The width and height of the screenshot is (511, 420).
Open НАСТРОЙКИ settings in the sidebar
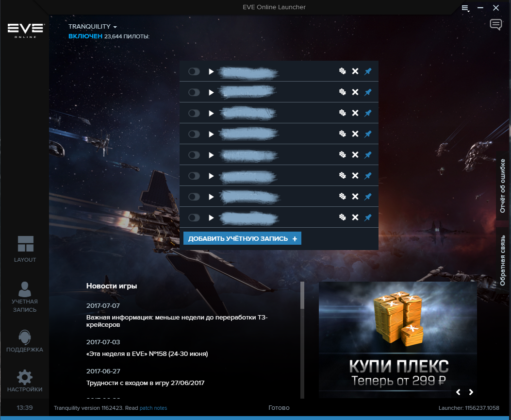pos(25,381)
